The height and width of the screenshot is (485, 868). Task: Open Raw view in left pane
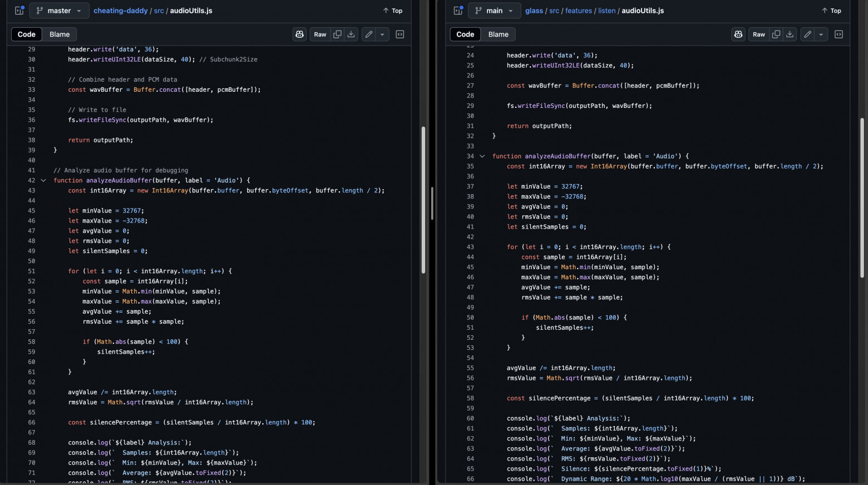[x=320, y=34]
